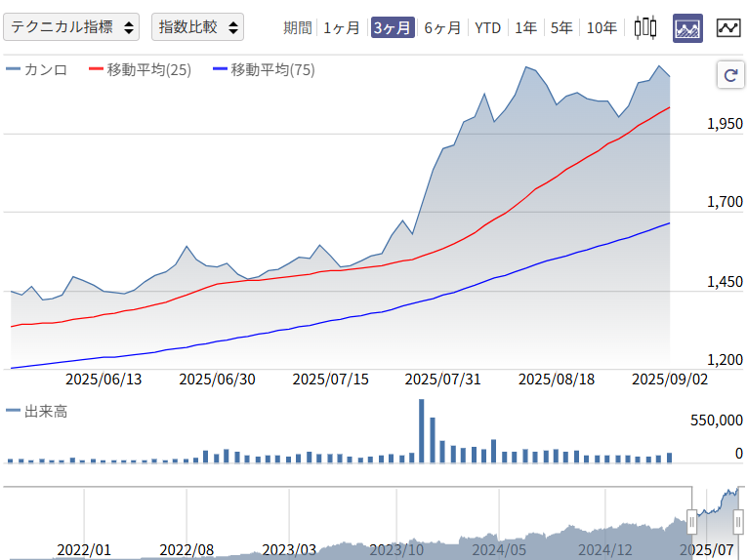Toggle the 出来高 volume legend

click(37, 411)
